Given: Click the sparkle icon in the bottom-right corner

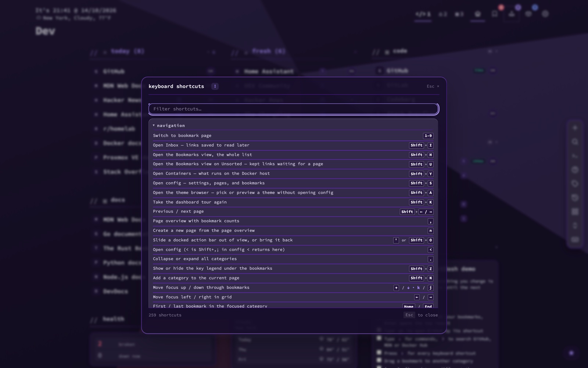Looking at the screenshot, I should (x=571, y=353).
